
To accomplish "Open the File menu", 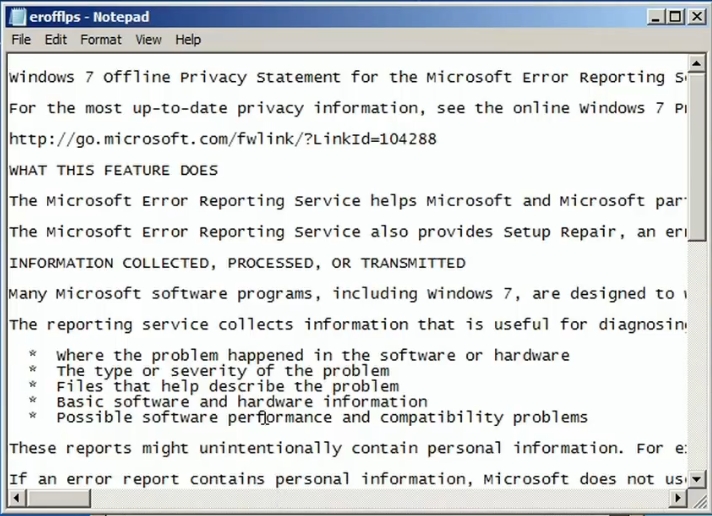I will tap(21, 40).
